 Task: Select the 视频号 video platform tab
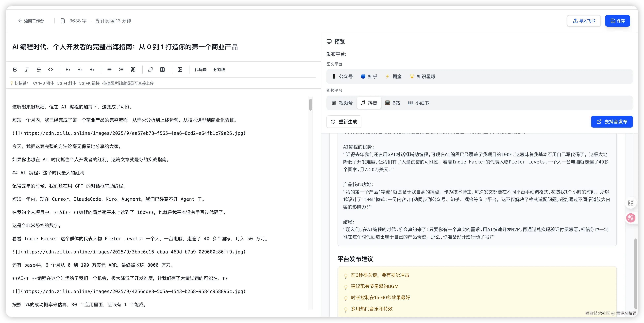click(342, 103)
